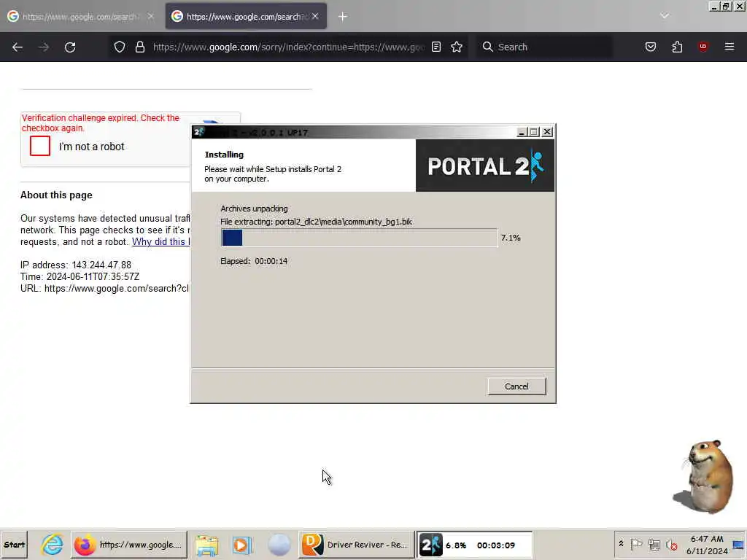Viewport: 747px width, 560px height.
Task: Click the Time 2024-06-11T07:35:57Z text
Action: tap(80, 276)
